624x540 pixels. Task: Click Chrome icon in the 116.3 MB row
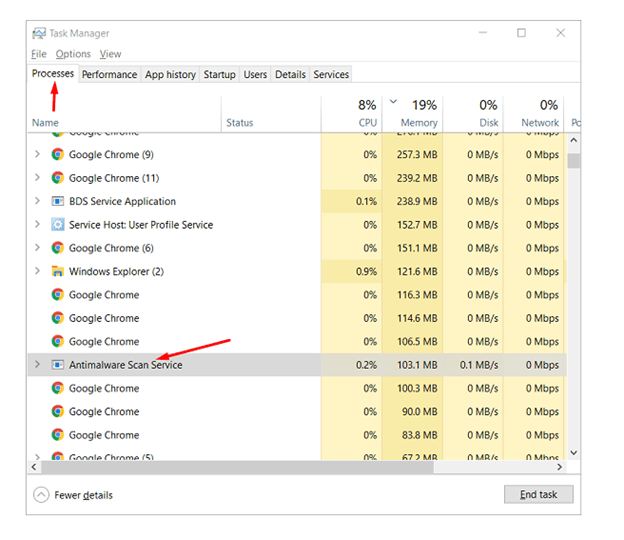tap(58, 295)
